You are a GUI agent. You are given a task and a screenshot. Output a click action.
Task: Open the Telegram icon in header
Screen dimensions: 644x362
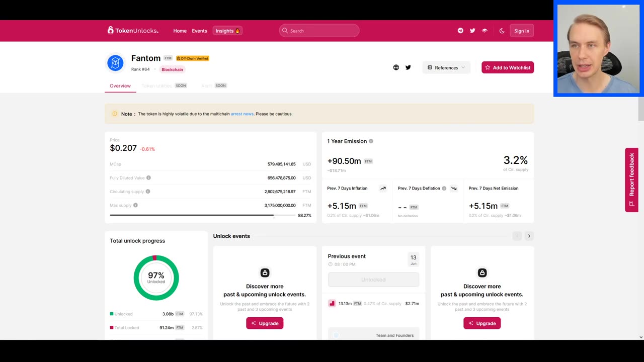[460, 31]
